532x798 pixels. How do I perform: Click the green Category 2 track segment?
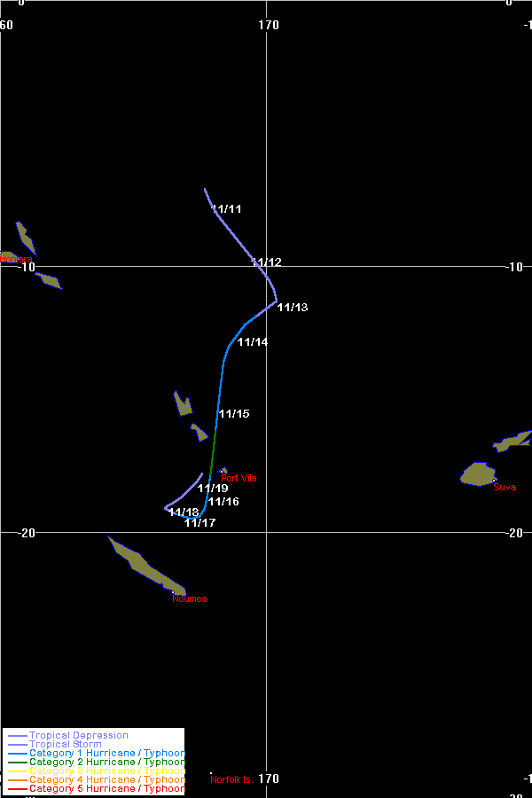213,458
